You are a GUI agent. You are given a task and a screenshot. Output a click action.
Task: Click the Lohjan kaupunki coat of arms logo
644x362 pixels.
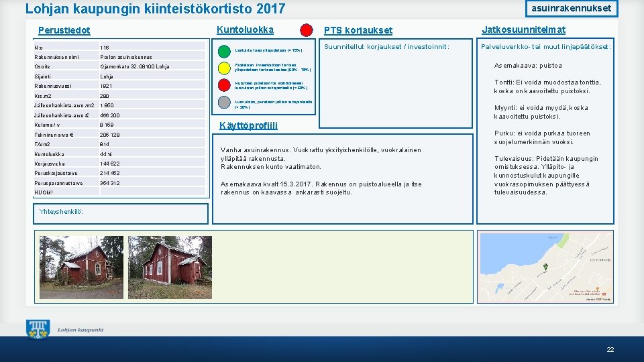coord(38,329)
